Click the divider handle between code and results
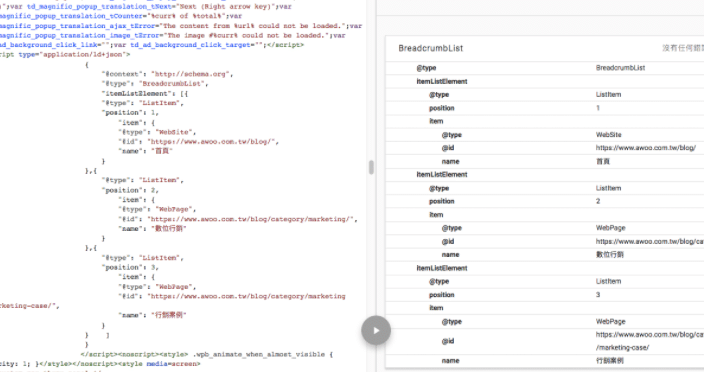The width and height of the screenshot is (704, 372). (371, 167)
